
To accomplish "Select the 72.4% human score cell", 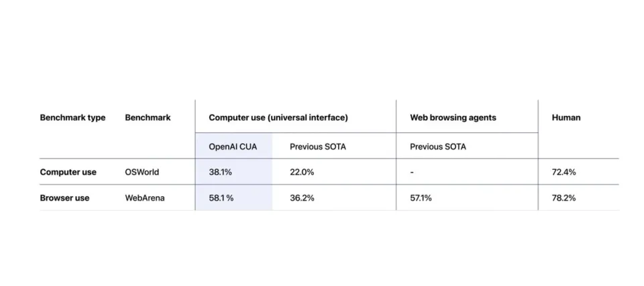I will point(563,172).
